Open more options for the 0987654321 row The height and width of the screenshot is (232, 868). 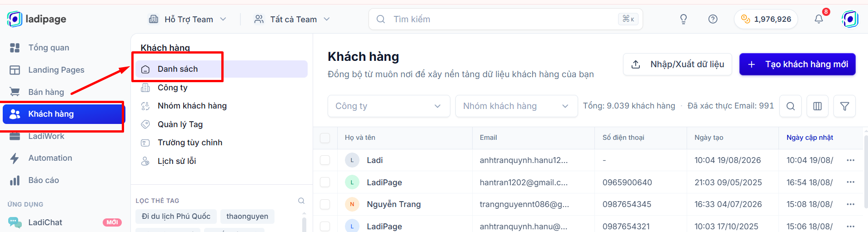pos(851,226)
